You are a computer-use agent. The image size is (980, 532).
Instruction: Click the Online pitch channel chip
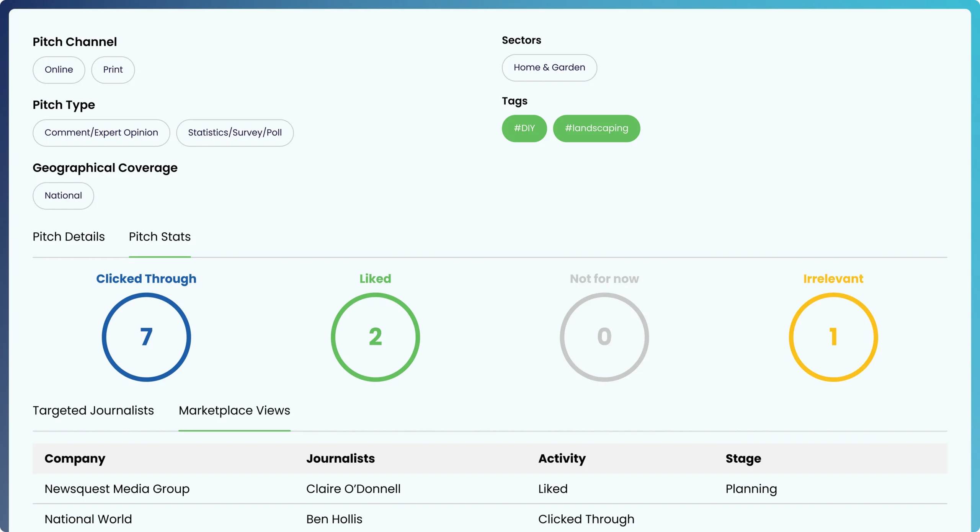click(x=59, y=70)
